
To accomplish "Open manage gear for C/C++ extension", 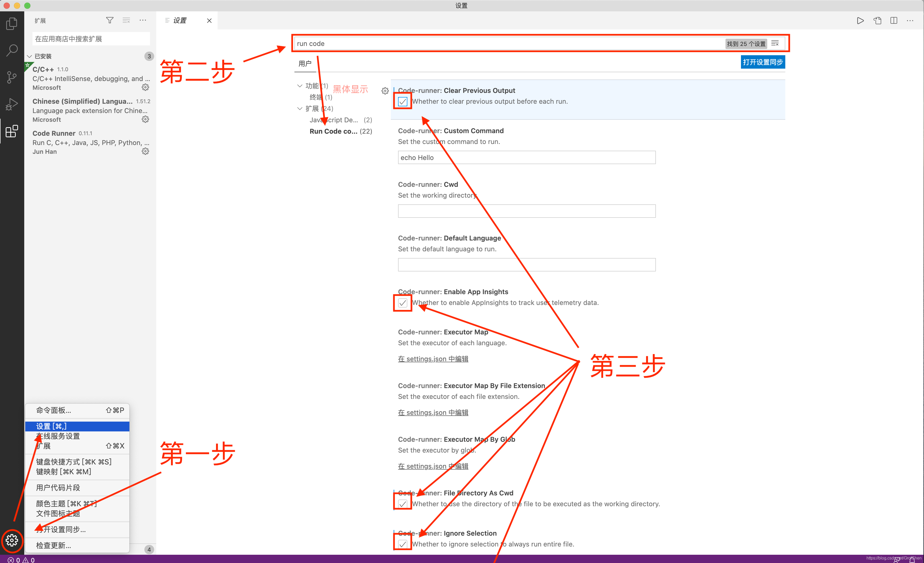I will pyautogui.click(x=145, y=87).
